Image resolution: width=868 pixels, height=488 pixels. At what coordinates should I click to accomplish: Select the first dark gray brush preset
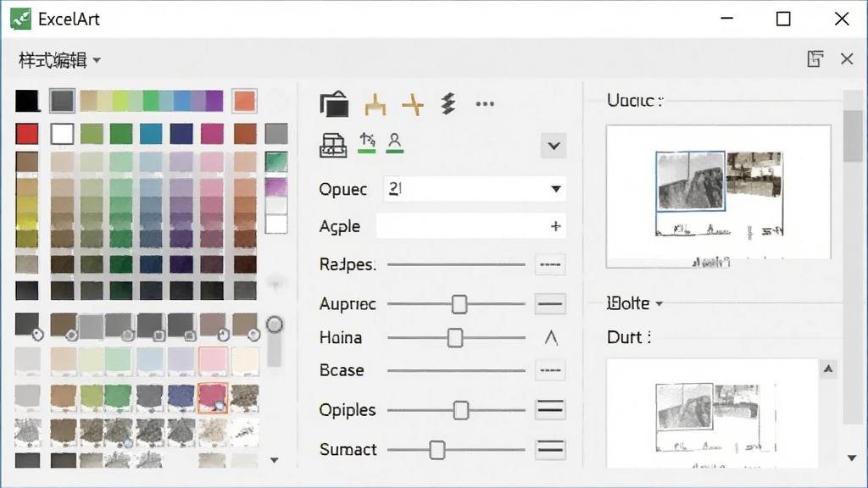click(x=28, y=325)
